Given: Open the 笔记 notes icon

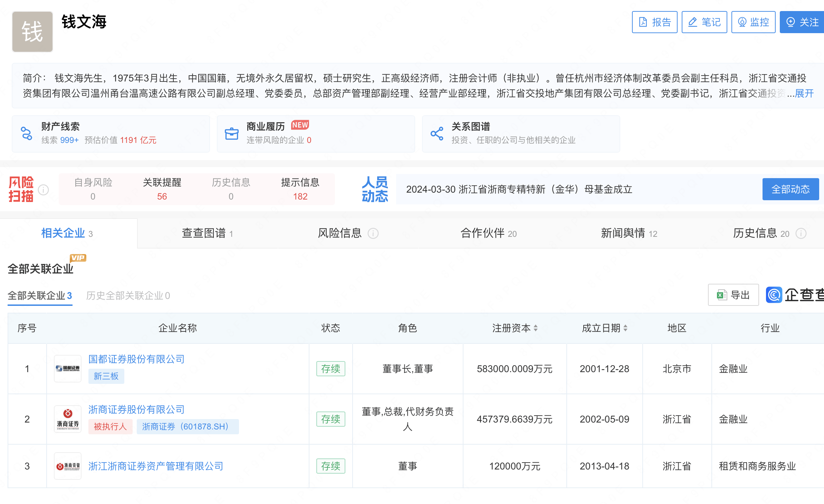Looking at the screenshot, I should point(692,22).
